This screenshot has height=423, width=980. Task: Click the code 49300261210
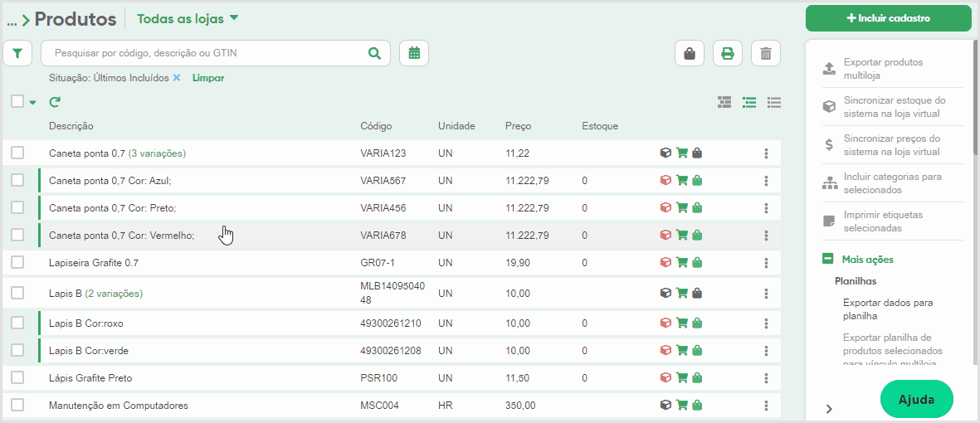click(x=391, y=323)
